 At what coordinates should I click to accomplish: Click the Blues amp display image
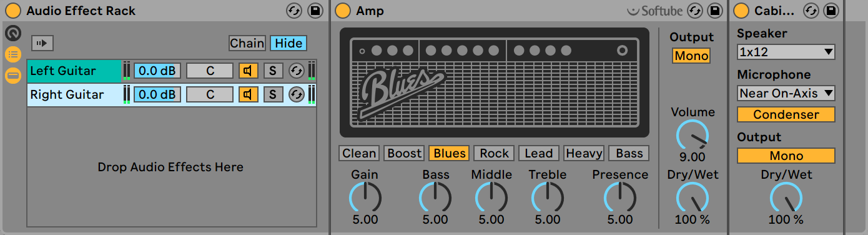point(495,82)
